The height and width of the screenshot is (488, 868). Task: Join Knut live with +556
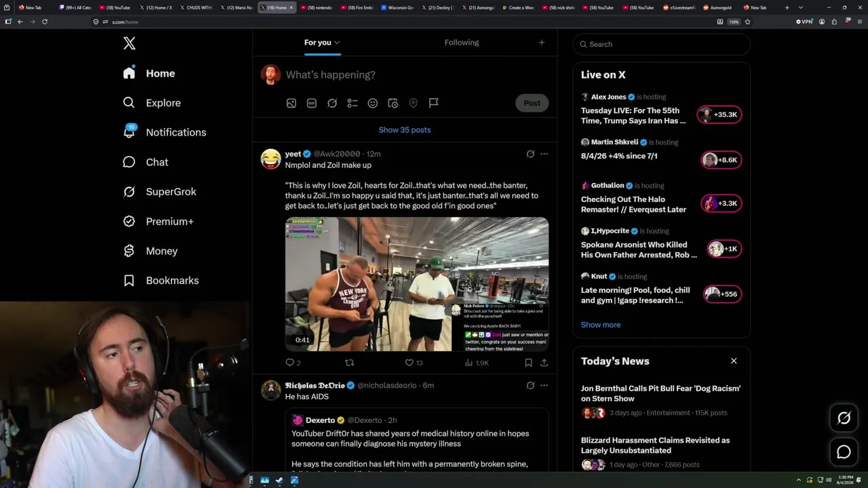[722, 294]
